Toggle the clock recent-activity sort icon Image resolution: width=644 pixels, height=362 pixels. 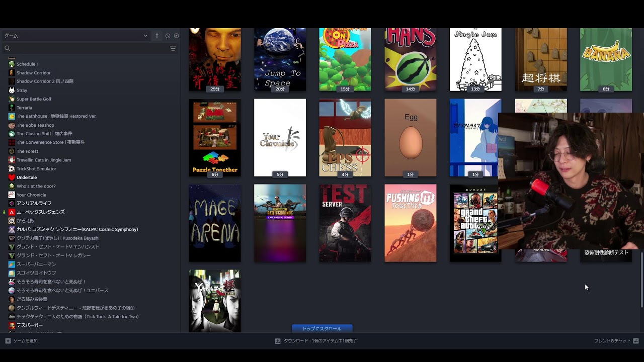(x=168, y=36)
